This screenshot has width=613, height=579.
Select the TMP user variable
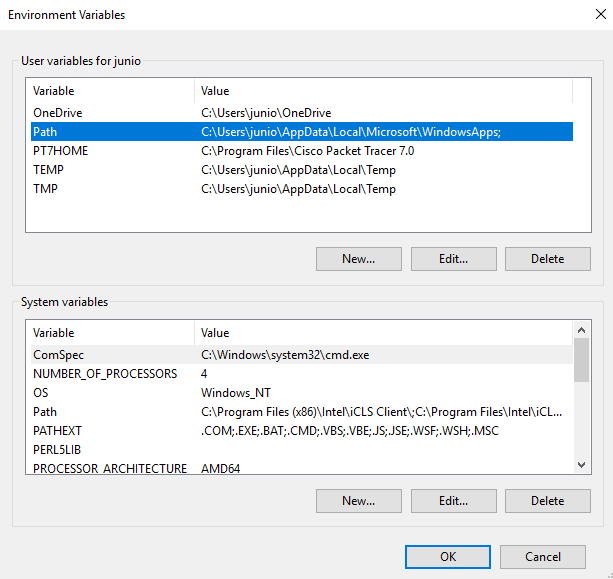[302, 189]
